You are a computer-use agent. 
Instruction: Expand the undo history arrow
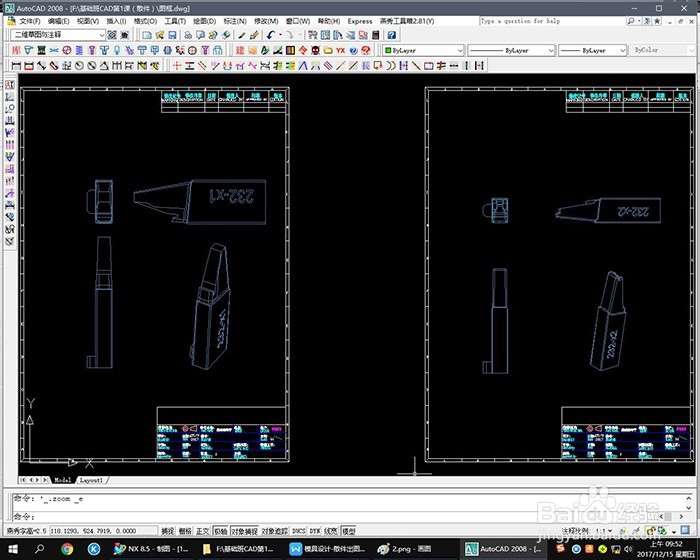[280, 35]
